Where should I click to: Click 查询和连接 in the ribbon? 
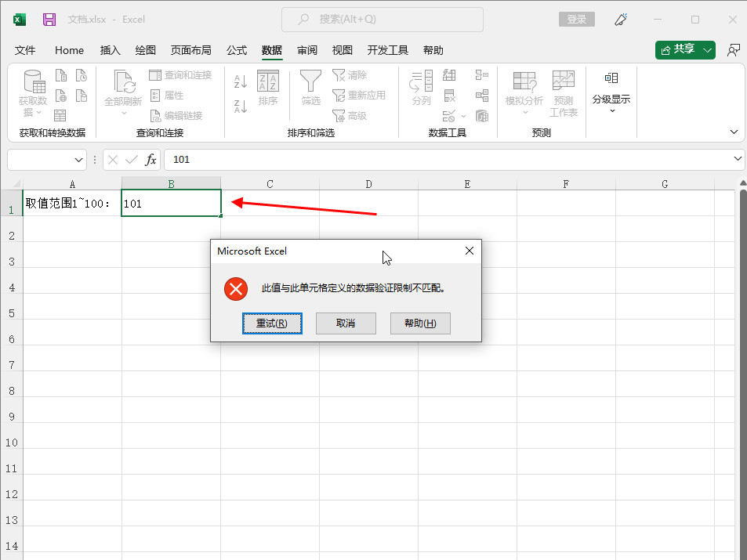point(180,75)
